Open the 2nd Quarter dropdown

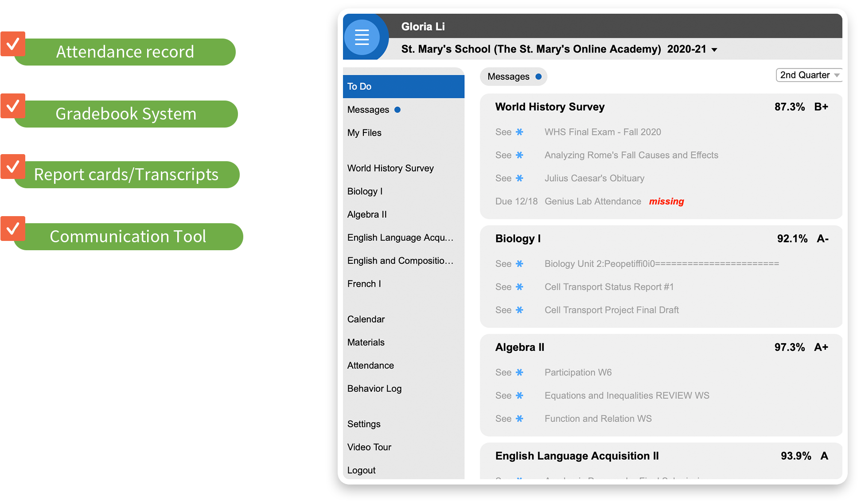pos(808,75)
